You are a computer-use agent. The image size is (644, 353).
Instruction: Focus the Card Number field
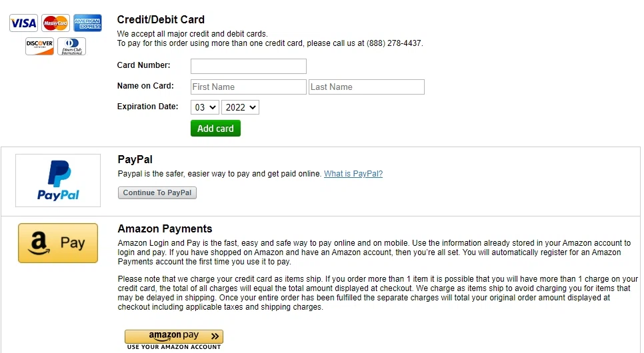(248, 66)
